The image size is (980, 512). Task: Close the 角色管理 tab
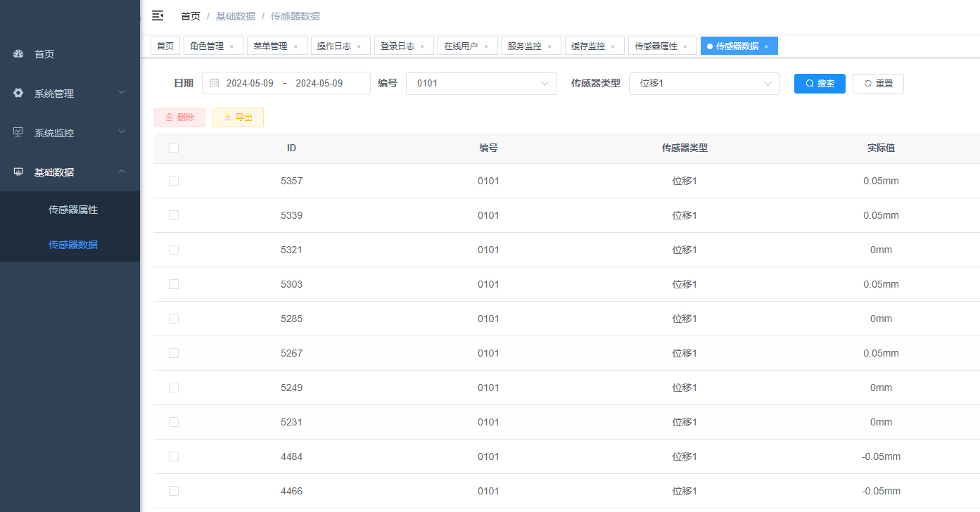(231, 46)
